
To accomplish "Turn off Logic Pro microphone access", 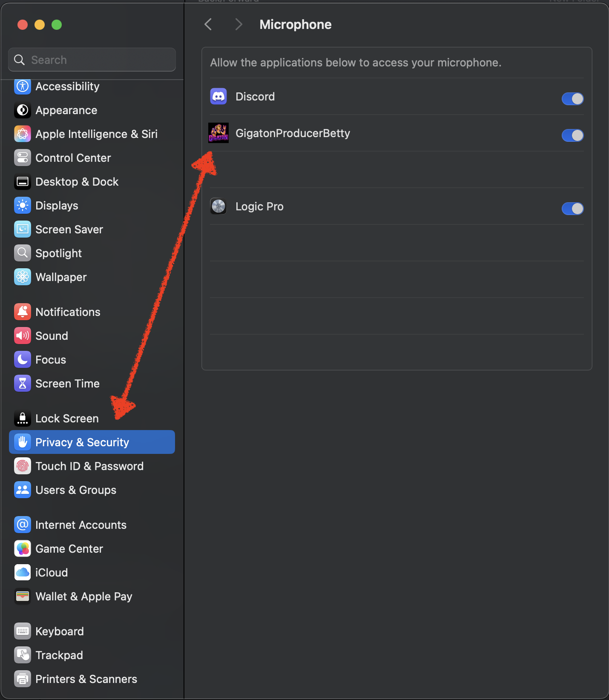I will [x=572, y=209].
